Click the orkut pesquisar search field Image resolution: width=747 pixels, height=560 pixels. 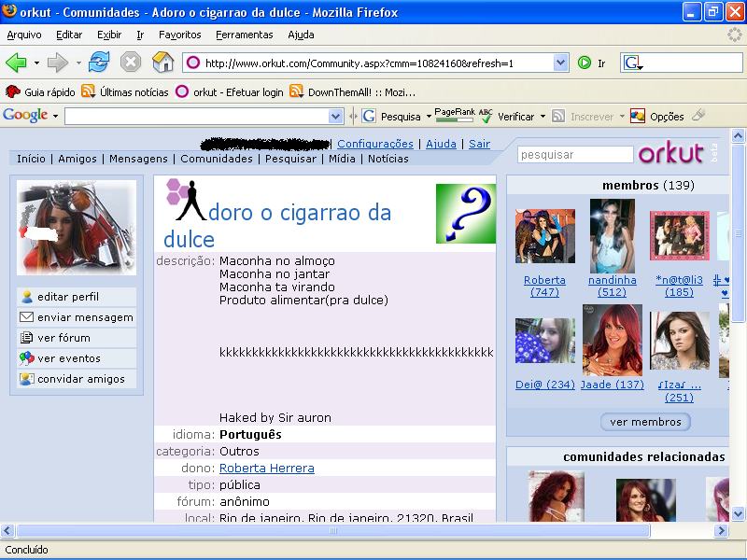(x=575, y=155)
